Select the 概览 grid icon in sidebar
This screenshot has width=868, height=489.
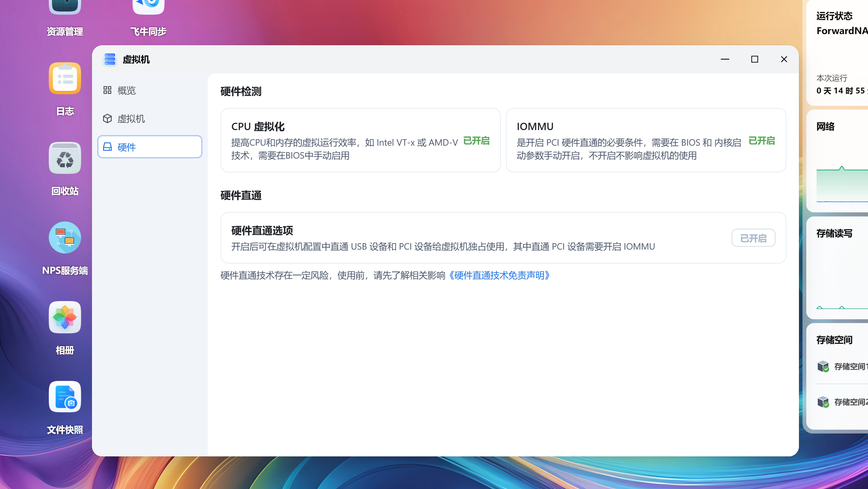pos(107,90)
